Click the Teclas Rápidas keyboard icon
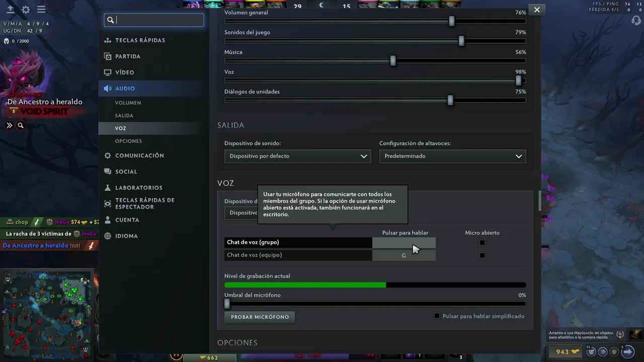644x362 pixels. 108,40
